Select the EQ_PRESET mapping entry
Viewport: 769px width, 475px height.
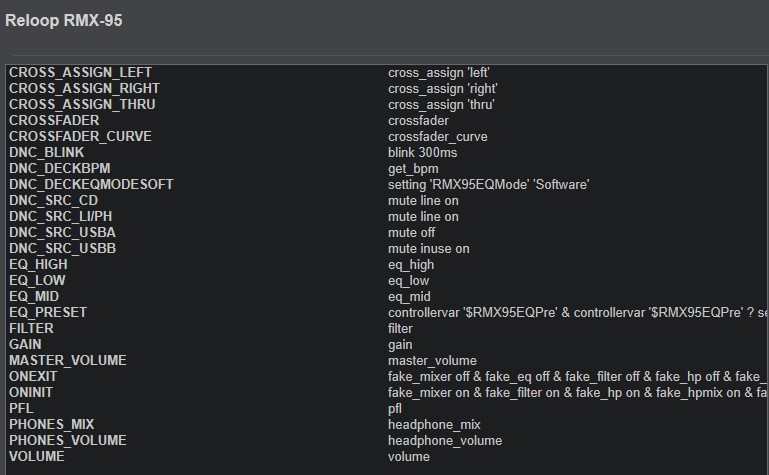point(48,312)
